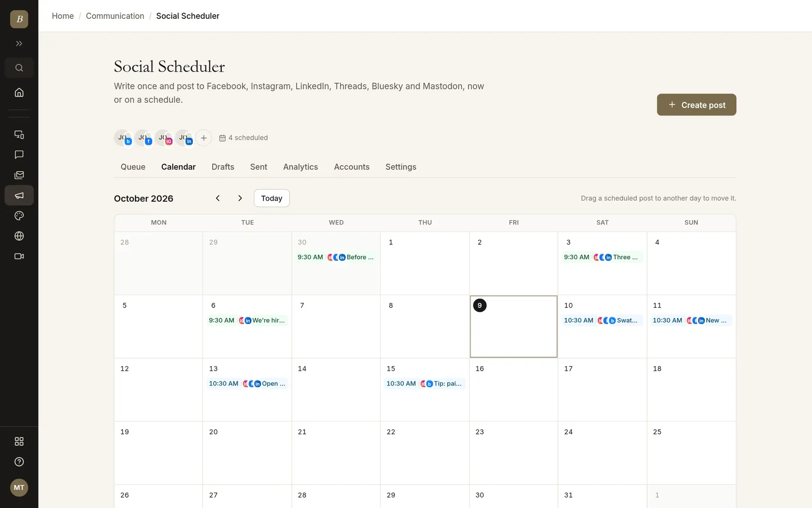812x508 pixels.
Task: Open the 10:30 AM 'Swat...' post
Action: click(x=602, y=321)
